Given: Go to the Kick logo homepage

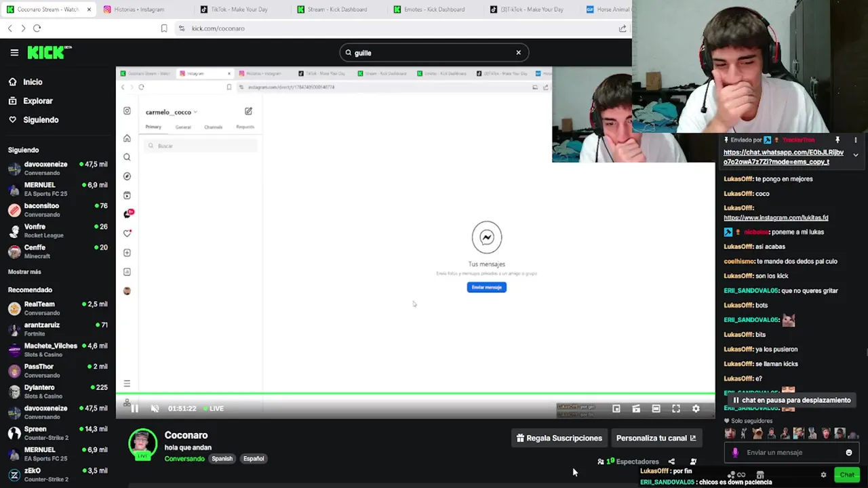Looking at the screenshot, I should tap(49, 52).
